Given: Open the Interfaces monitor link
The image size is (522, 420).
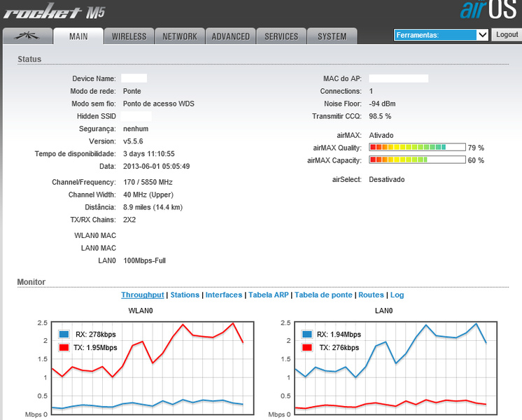Looking at the screenshot, I should point(224,295).
